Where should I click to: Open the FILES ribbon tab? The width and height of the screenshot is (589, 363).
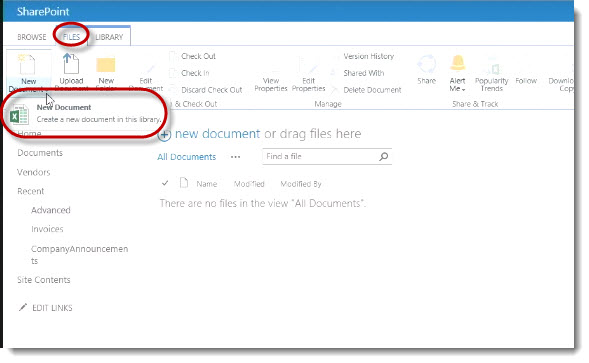coord(71,37)
